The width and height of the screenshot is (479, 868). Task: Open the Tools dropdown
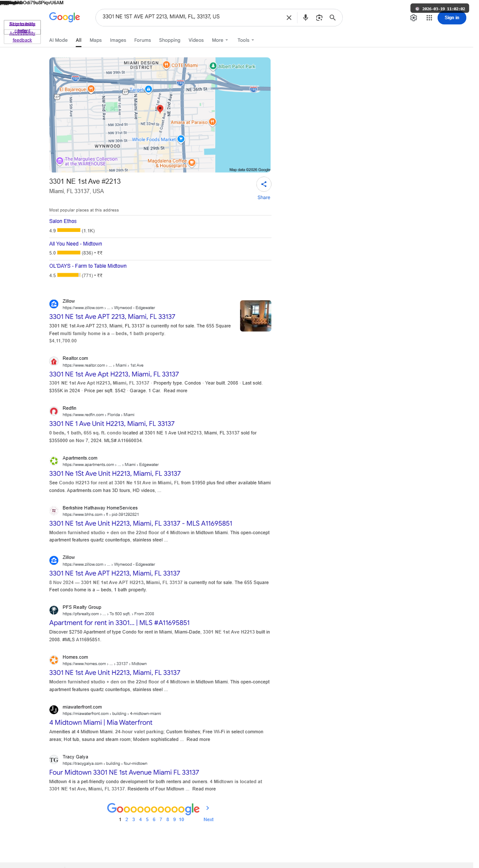pyautogui.click(x=245, y=40)
